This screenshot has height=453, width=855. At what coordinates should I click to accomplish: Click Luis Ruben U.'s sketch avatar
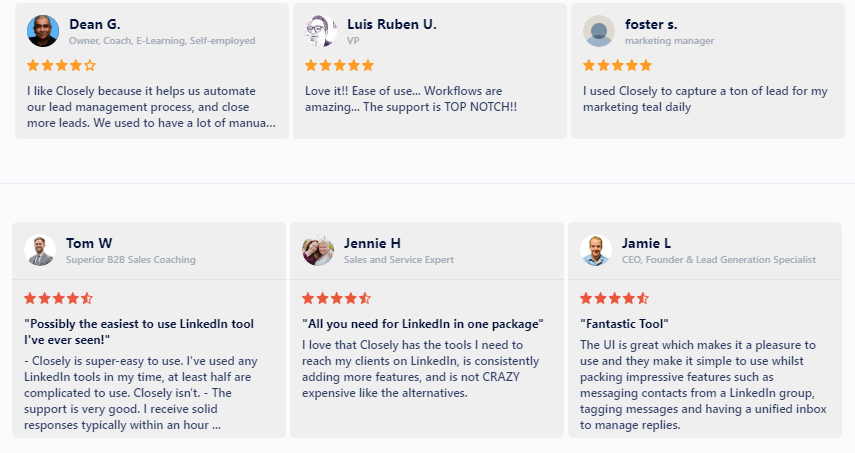(x=321, y=31)
